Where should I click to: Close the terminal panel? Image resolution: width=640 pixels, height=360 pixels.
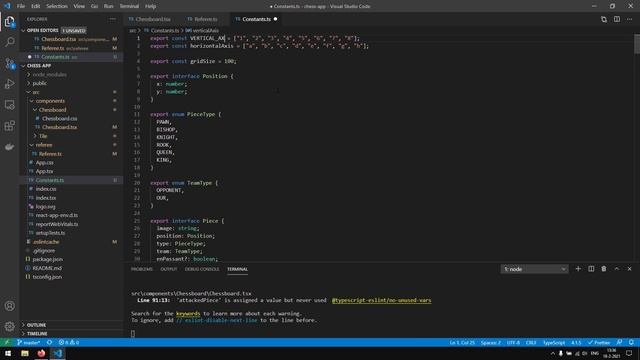click(x=629, y=269)
